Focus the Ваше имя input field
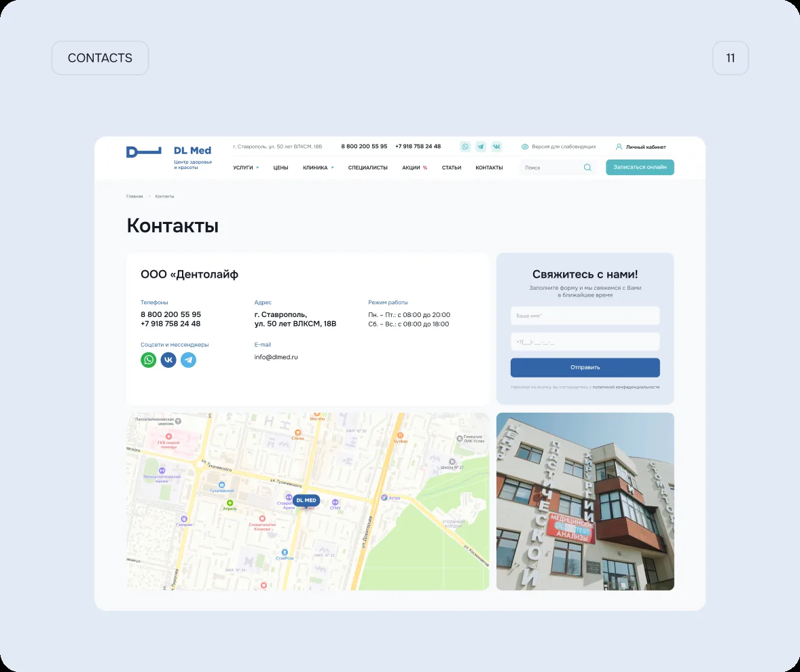 [585, 316]
